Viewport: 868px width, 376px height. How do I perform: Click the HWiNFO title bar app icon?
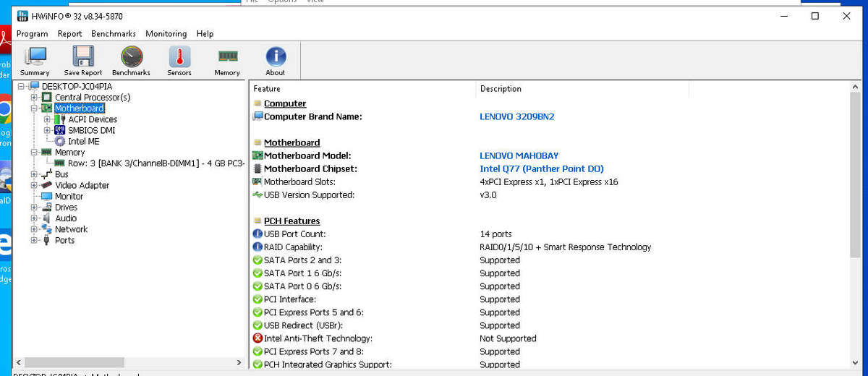(x=22, y=16)
